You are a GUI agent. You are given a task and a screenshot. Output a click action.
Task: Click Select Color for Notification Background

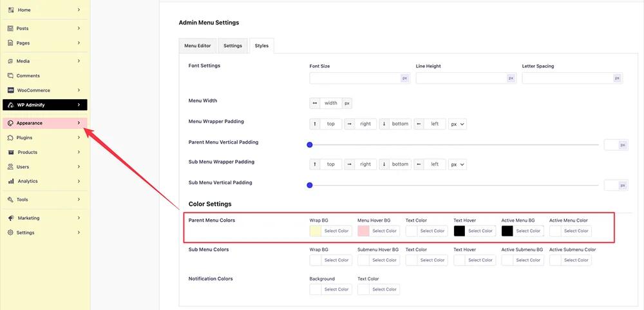coord(336,289)
